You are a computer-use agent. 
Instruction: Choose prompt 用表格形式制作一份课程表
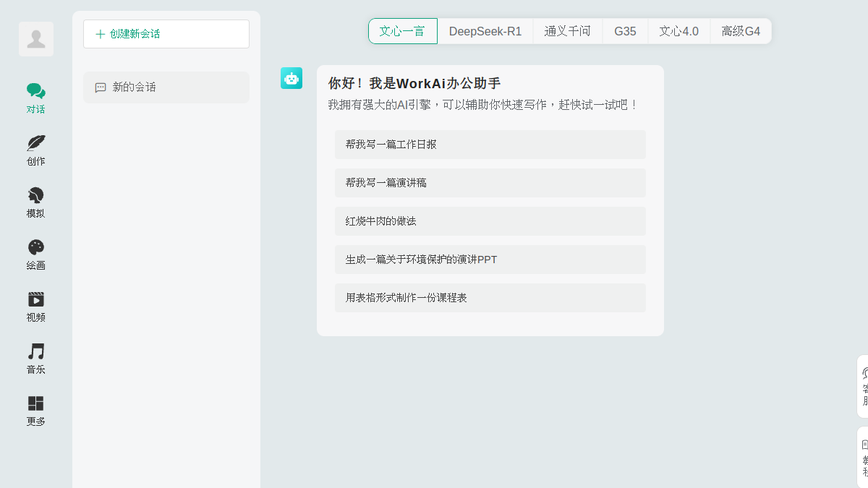point(490,298)
